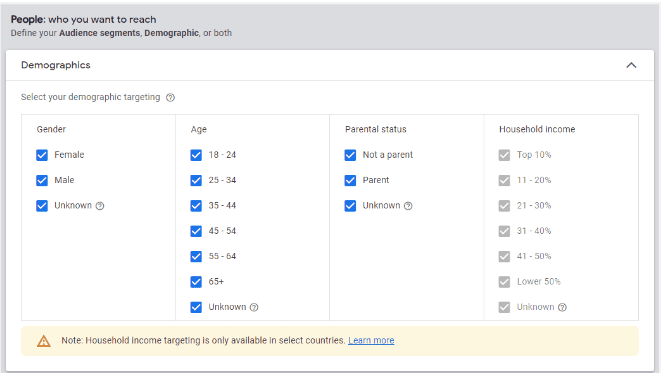Toggle the 55 - 64 age checkbox
662x373 pixels.
[196, 256]
